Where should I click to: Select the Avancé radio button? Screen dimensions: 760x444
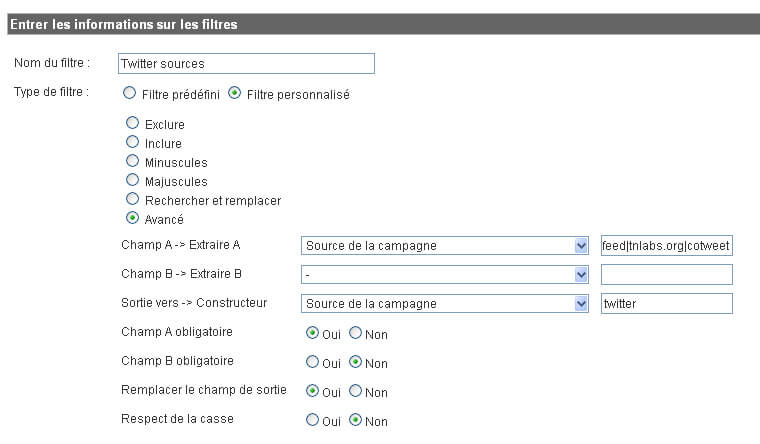coord(132,218)
